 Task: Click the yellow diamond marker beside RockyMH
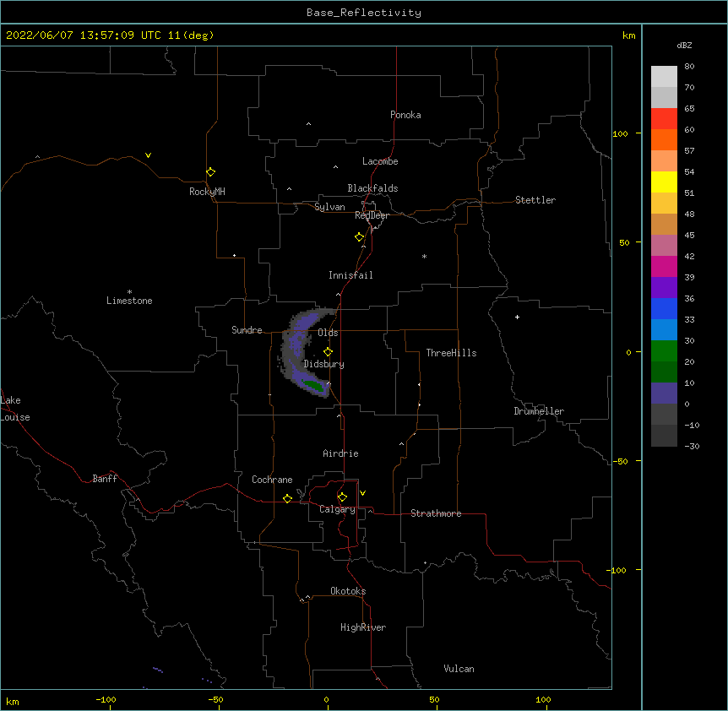coord(210,172)
